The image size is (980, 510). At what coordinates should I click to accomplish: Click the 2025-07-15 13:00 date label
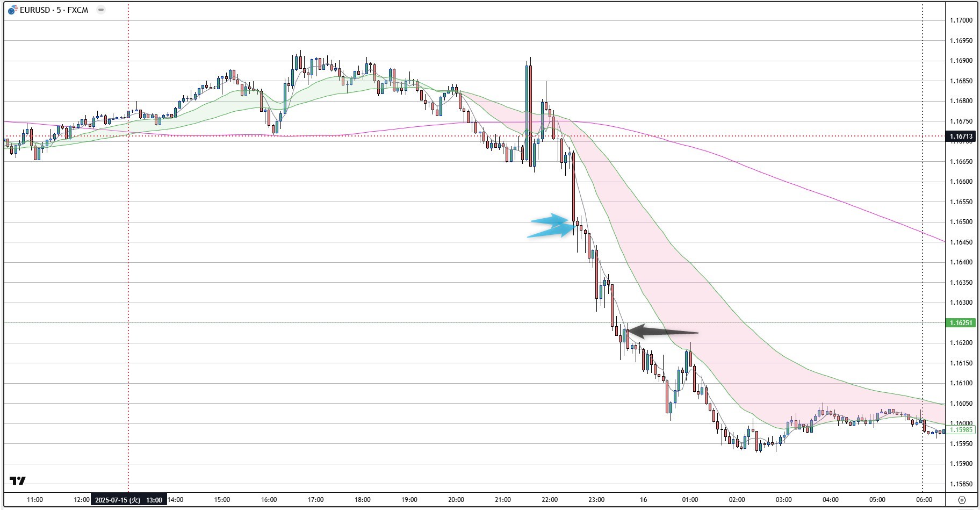129,500
